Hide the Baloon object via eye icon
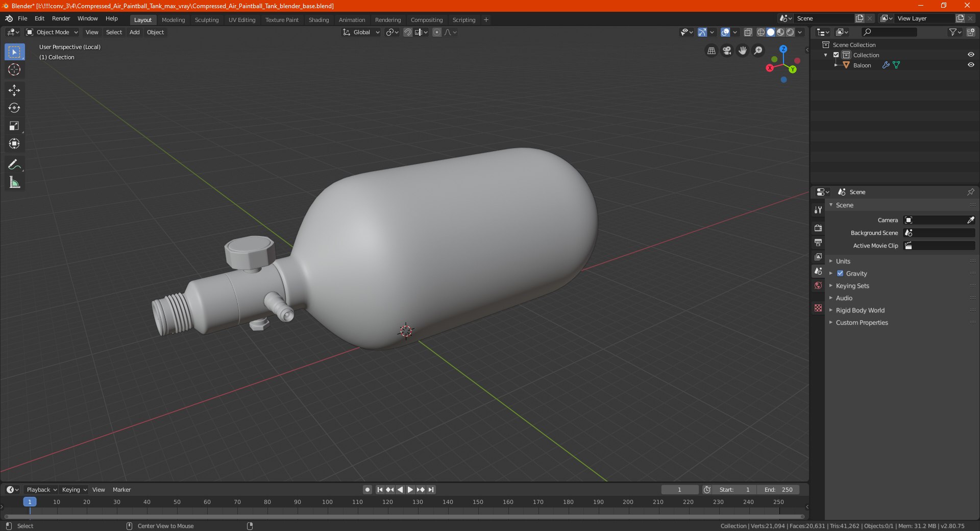This screenshot has height=531, width=980. pyautogui.click(x=971, y=65)
